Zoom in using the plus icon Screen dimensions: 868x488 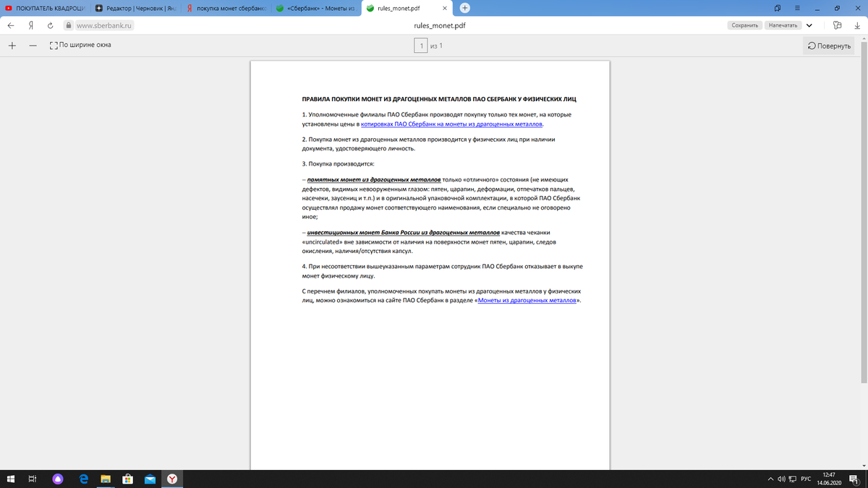pos(11,45)
